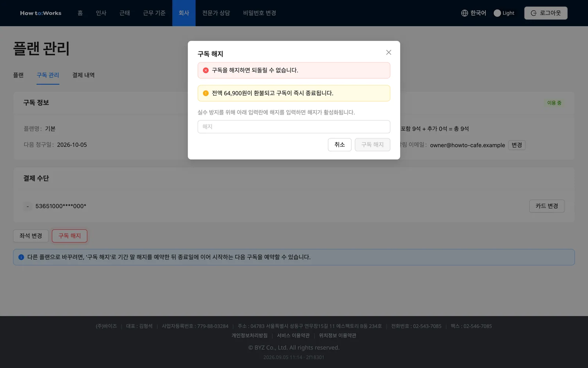Screen dimensions: 588x368
Task: Focus the 해지 confirmation input field
Action: pyautogui.click(x=294, y=127)
